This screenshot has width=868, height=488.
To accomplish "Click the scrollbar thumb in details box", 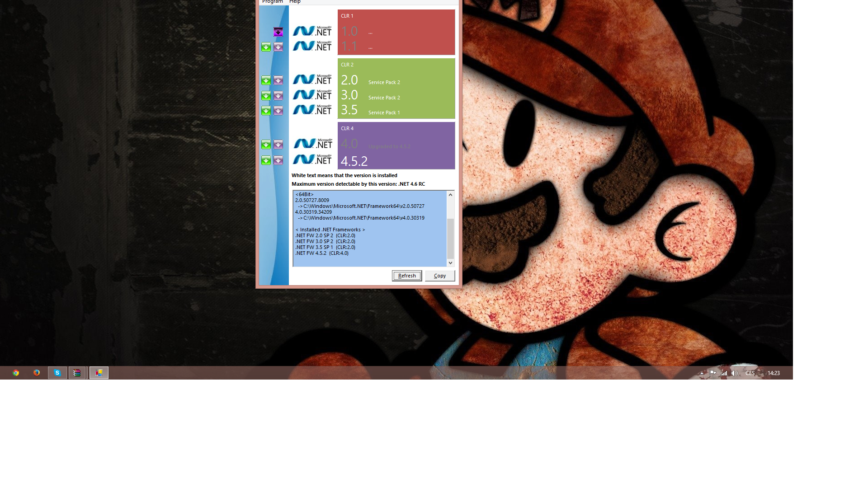I will tap(450, 238).
